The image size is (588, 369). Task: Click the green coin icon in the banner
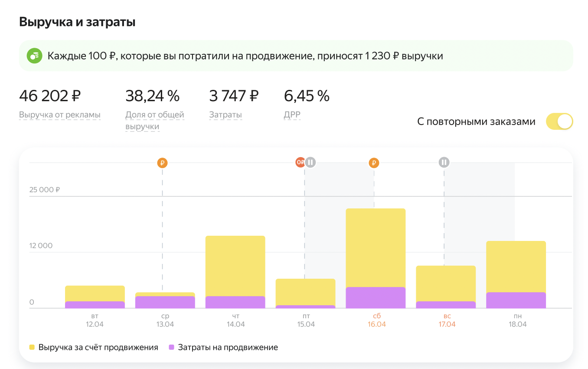point(34,56)
